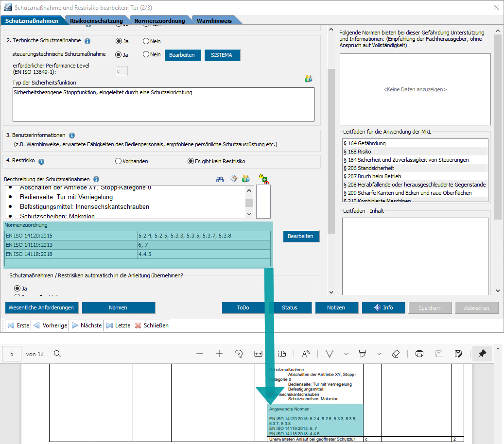
Task: Zoom in on the PDF with plus
Action: coord(219,354)
